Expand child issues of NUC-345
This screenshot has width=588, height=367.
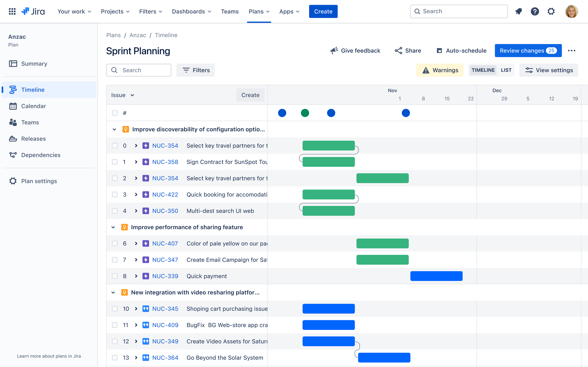coord(136,309)
